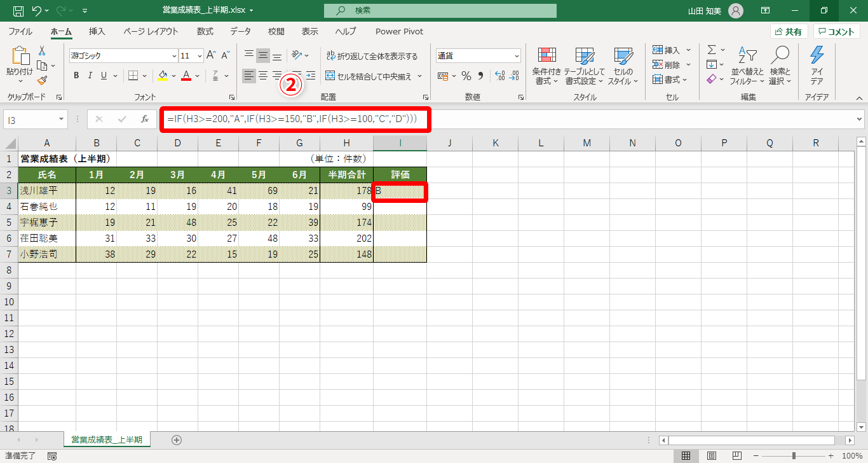Open the Power Pivot tab

pos(399,31)
